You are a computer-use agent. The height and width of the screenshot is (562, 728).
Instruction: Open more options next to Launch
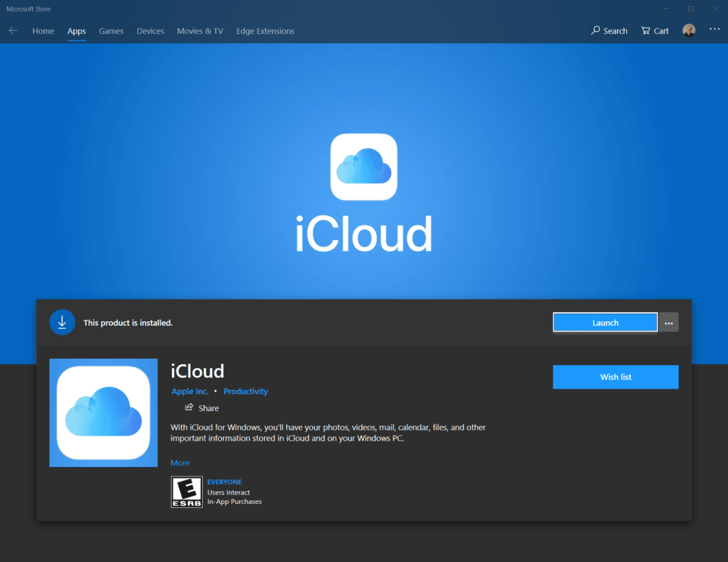click(x=668, y=322)
